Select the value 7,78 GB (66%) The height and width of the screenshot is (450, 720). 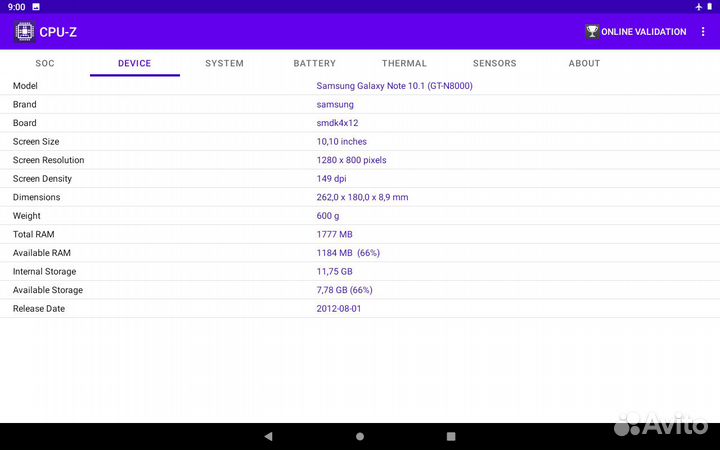click(x=344, y=290)
